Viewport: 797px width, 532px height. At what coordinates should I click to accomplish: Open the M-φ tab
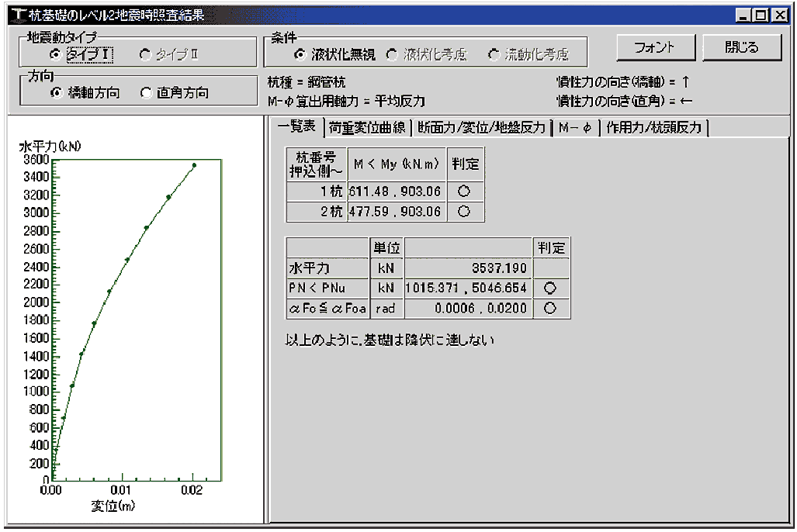pos(575,127)
